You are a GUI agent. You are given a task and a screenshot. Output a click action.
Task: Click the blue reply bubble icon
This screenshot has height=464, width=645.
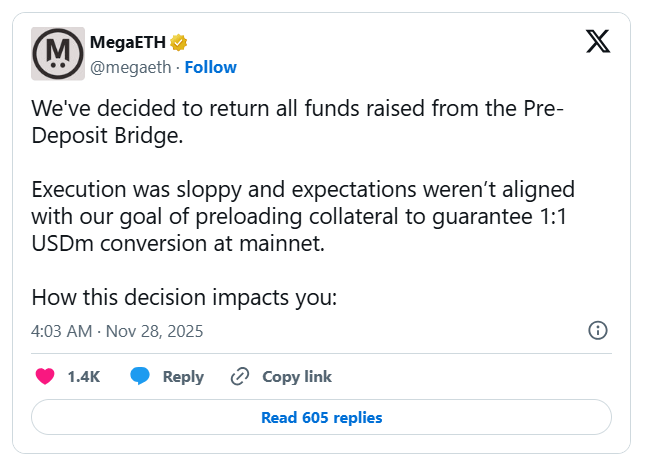point(141,377)
